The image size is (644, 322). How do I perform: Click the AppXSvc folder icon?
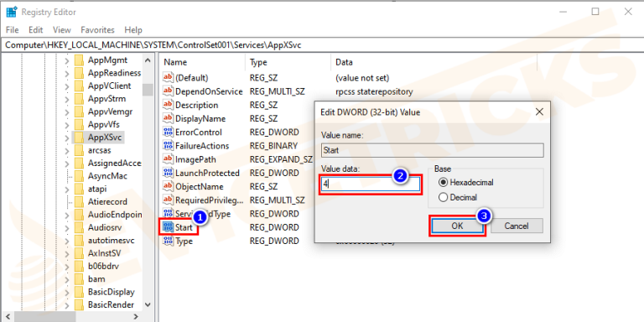80,138
